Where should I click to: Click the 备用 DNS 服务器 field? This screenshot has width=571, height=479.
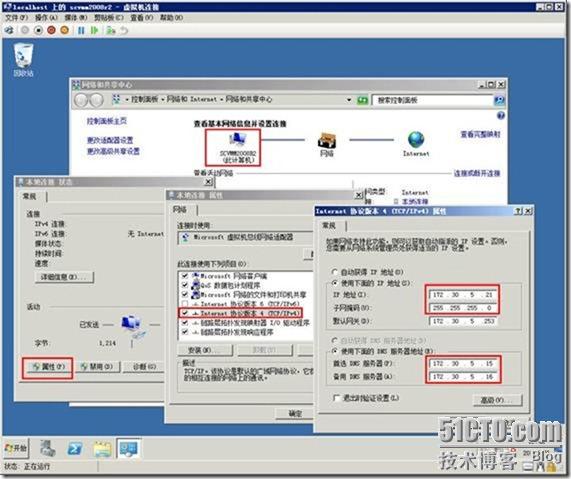click(462, 377)
